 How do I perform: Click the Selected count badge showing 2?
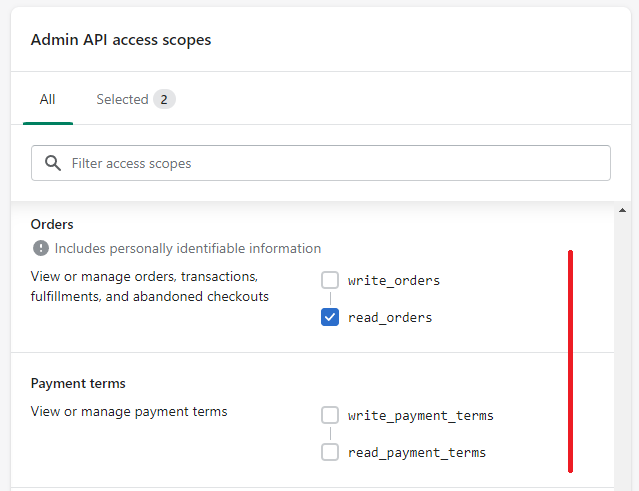point(164,99)
